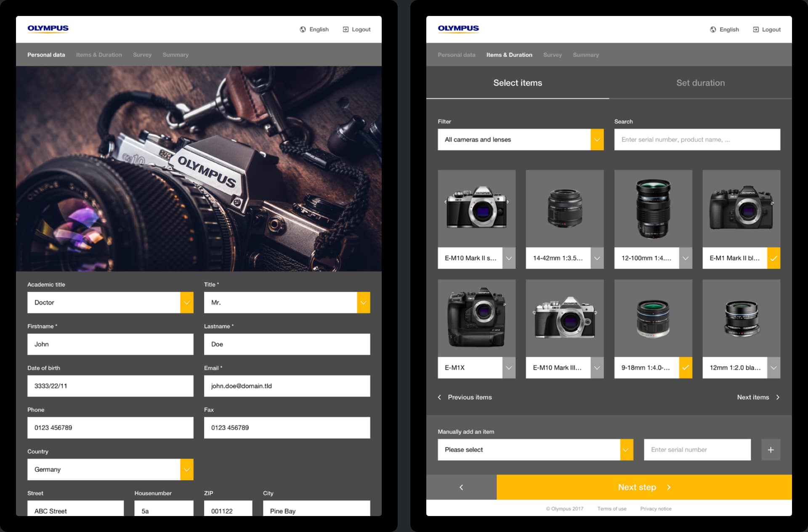Open Survey step in left screen
The width and height of the screenshot is (808, 532).
[x=142, y=55]
